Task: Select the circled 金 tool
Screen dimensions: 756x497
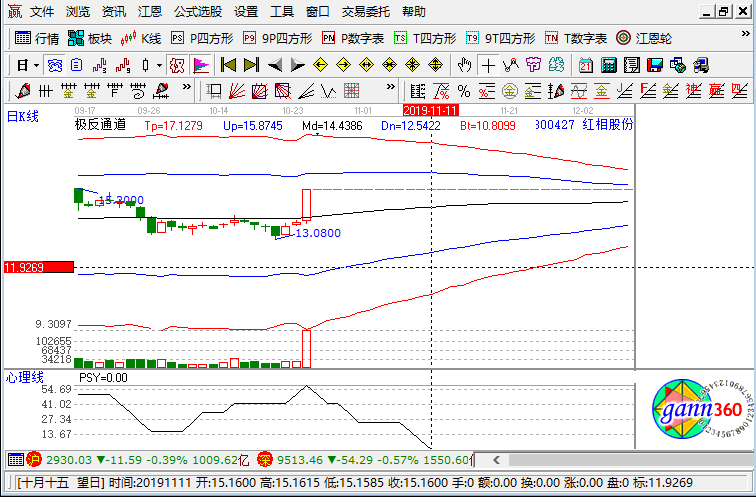Action: [x=510, y=91]
